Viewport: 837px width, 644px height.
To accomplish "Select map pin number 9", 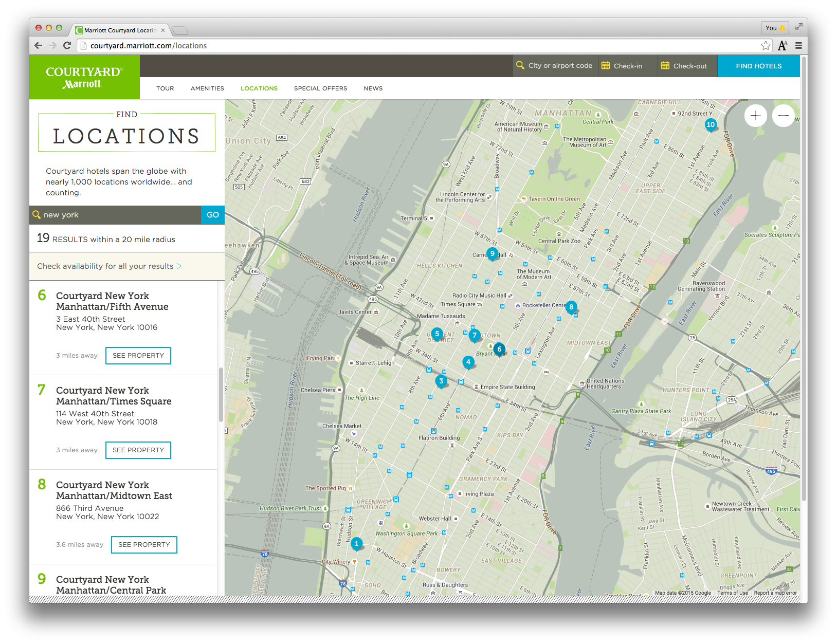I will point(492,253).
